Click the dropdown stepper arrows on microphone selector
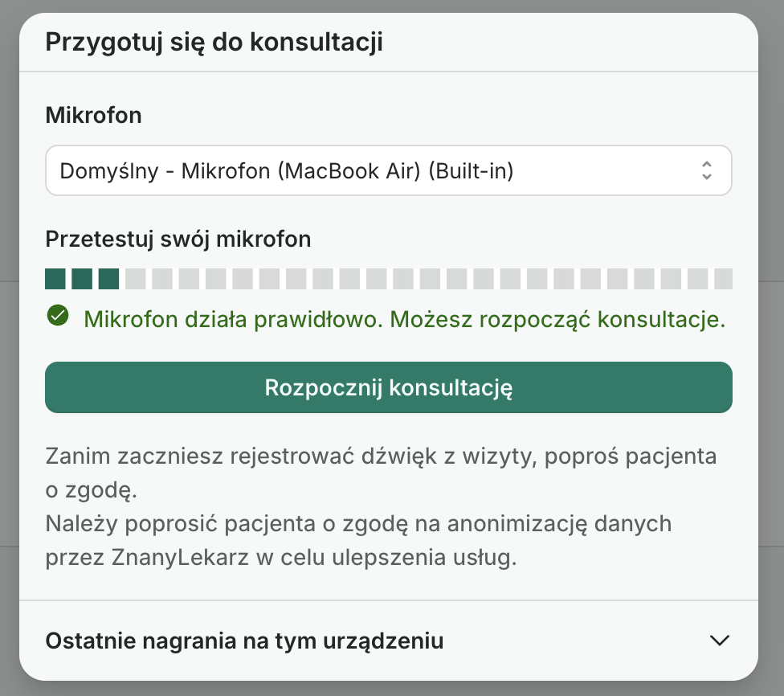The width and height of the screenshot is (784, 696). click(708, 170)
